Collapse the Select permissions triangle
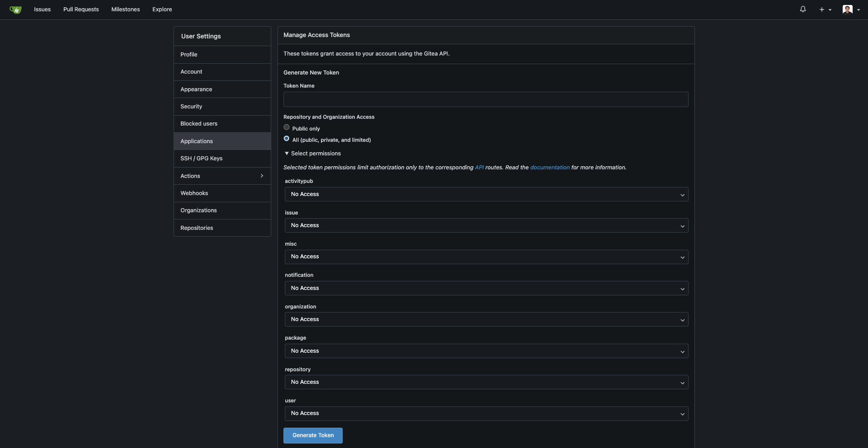This screenshot has width=868, height=448. 287,154
